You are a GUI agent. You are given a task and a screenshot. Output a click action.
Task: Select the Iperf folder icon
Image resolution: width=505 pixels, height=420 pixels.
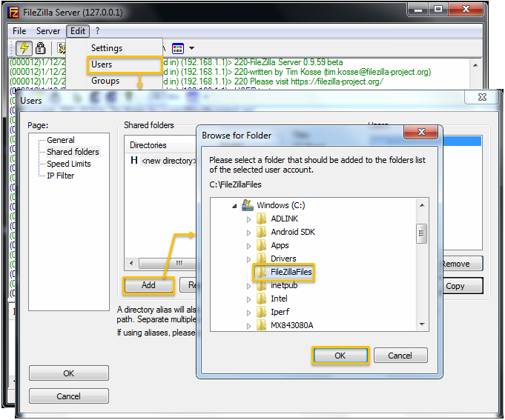[261, 312]
